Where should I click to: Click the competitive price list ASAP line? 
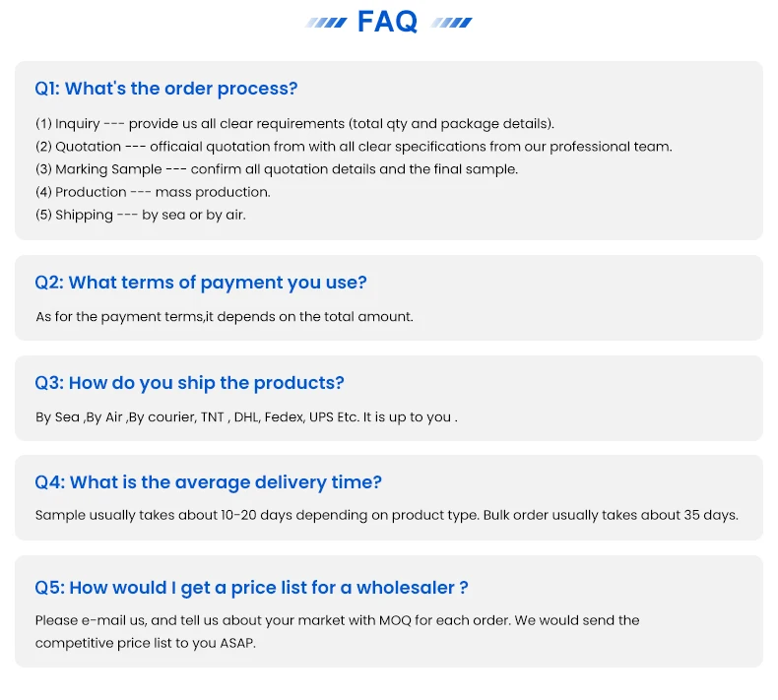[x=146, y=643]
